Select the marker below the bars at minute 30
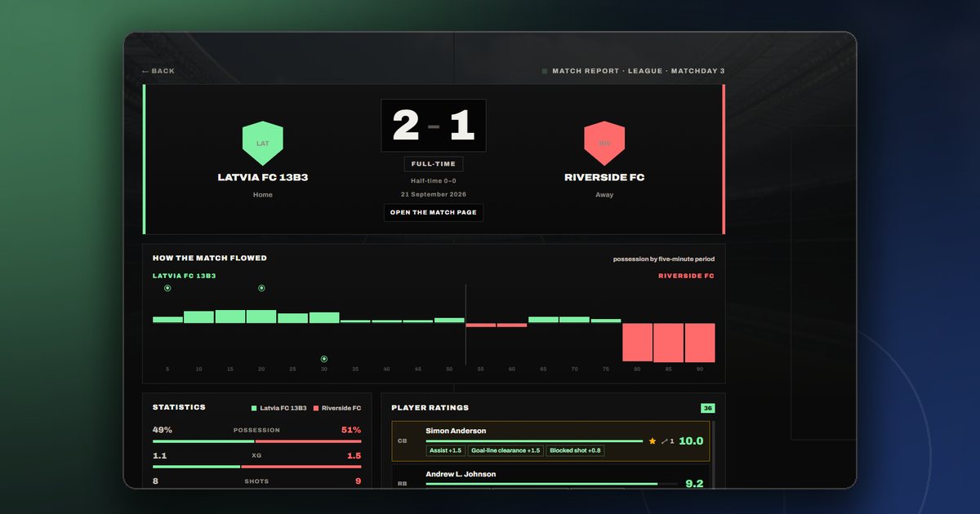This screenshot has width=980, height=514. coord(324,359)
